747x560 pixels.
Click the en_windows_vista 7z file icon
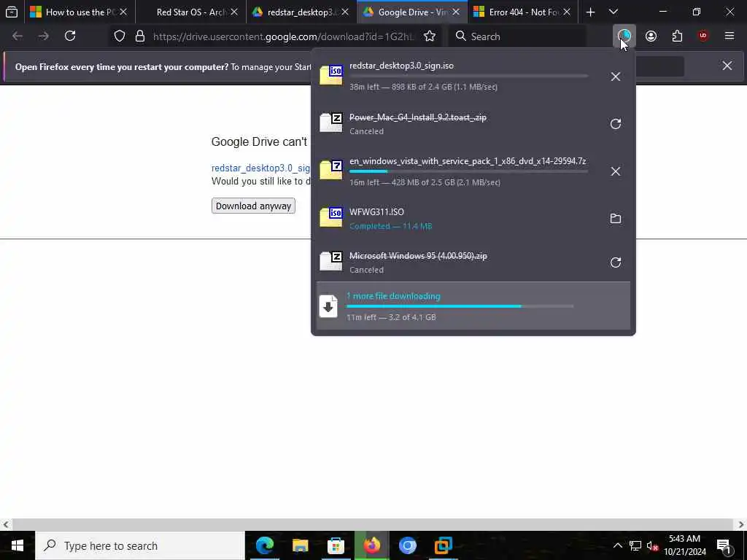click(331, 170)
